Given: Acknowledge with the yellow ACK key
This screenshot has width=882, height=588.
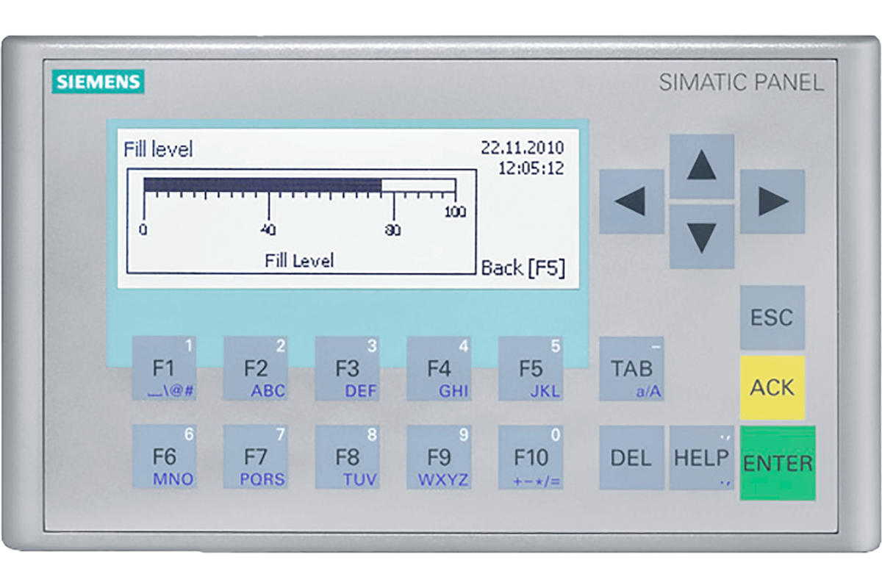Looking at the screenshot, I should (x=772, y=387).
